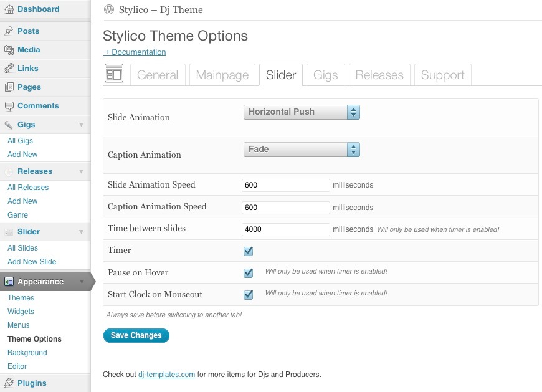Open the Gigs options tab

[x=326, y=75]
